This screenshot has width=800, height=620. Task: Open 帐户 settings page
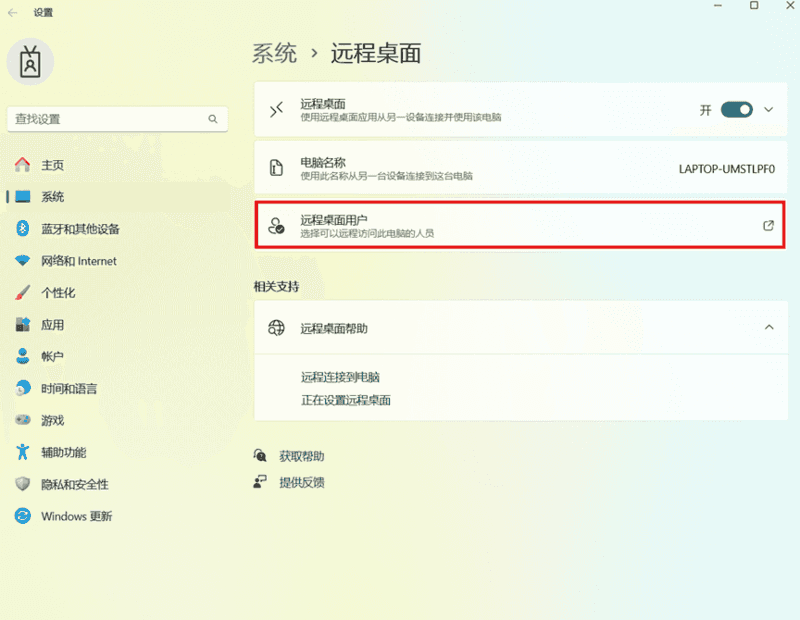[53, 356]
